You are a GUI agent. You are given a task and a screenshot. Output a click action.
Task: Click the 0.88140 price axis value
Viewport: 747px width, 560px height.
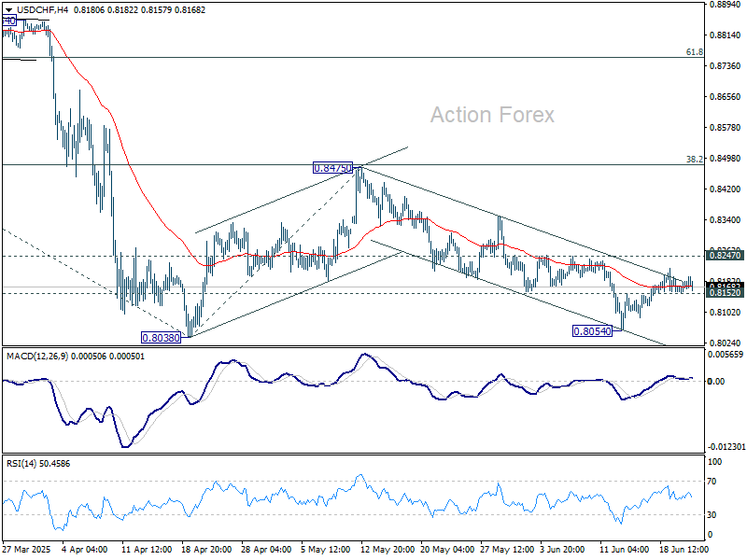[x=726, y=35]
